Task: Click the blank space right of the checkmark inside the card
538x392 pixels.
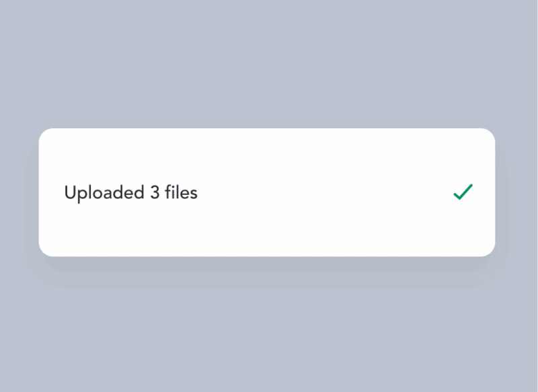Action: tap(484, 192)
